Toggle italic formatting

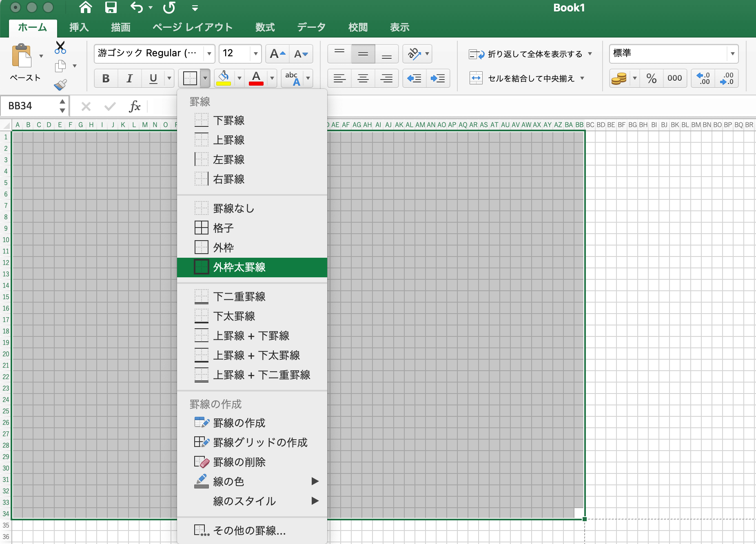[x=129, y=78]
